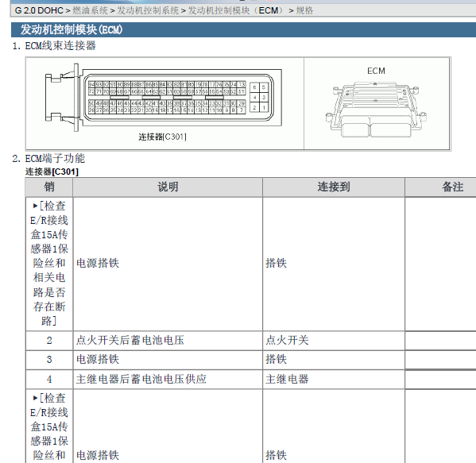Click the bold 连接器[C301] table title
The image size is (476, 463).
tap(52, 172)
